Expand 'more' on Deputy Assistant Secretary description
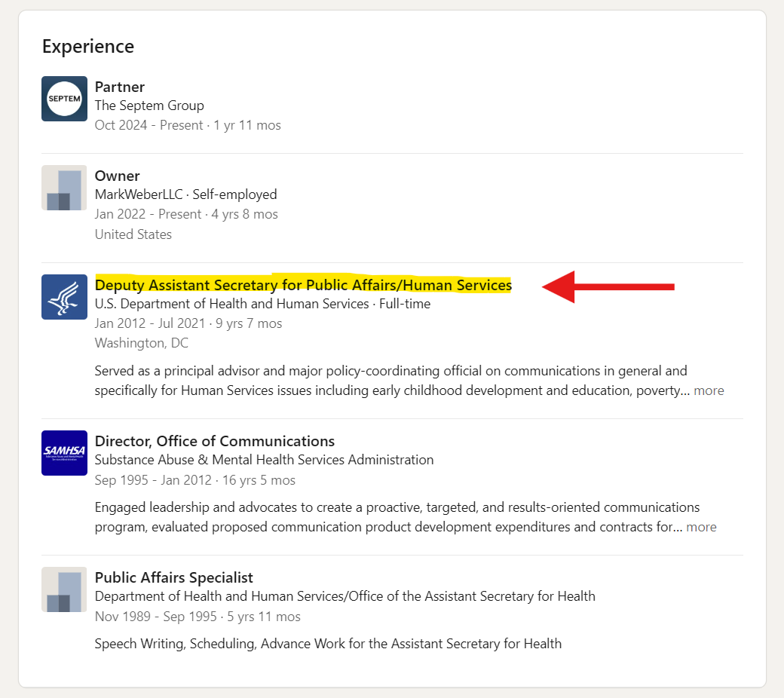The image size is (784, 698). click(x=709, y=390)
